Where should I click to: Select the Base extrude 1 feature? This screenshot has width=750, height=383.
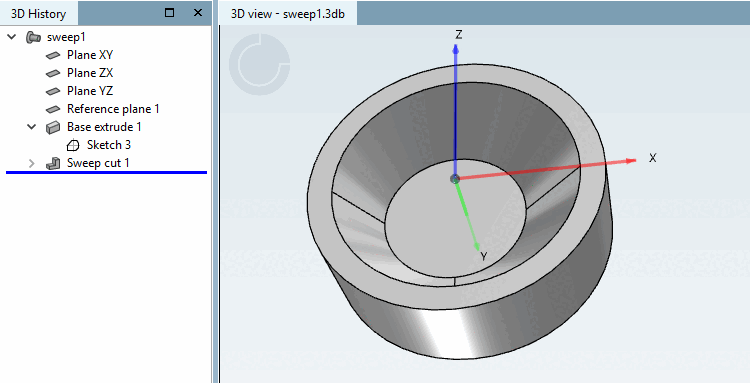pyautogui.click(x=104, y=127)
